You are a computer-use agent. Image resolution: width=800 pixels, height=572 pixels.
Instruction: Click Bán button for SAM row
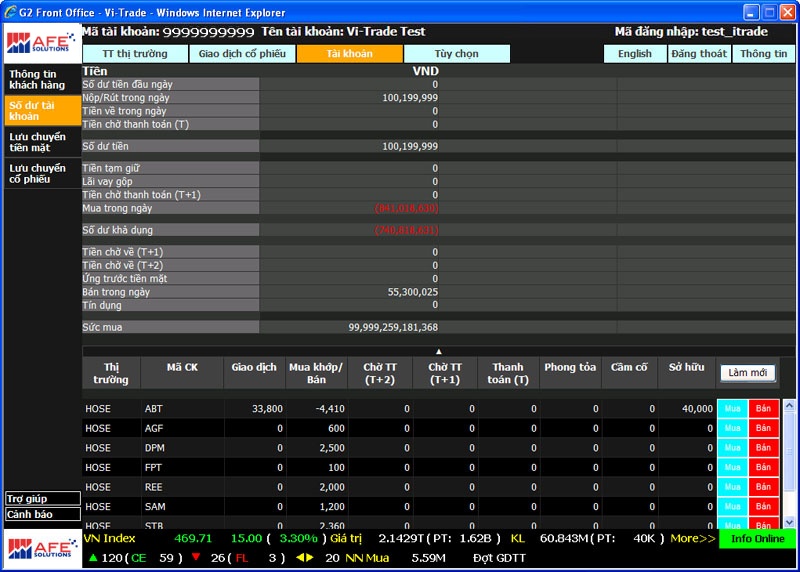click(763, 506)
